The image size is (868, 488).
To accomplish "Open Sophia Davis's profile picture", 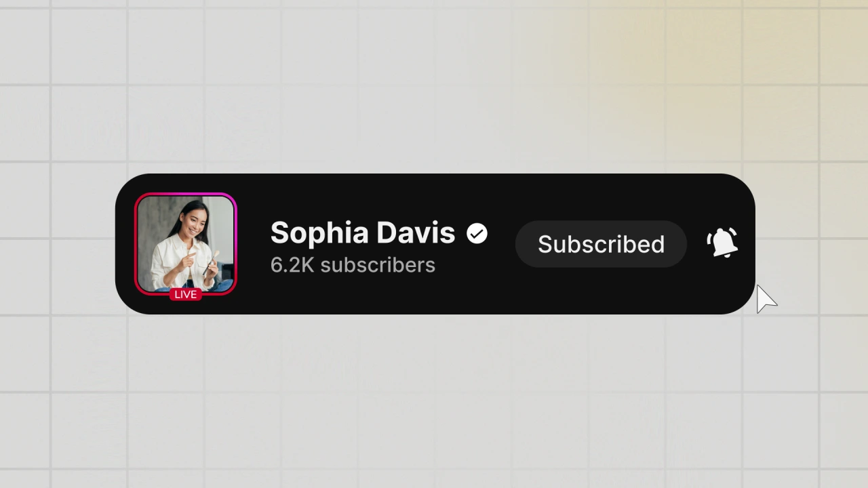I will (x=186, y=244).
